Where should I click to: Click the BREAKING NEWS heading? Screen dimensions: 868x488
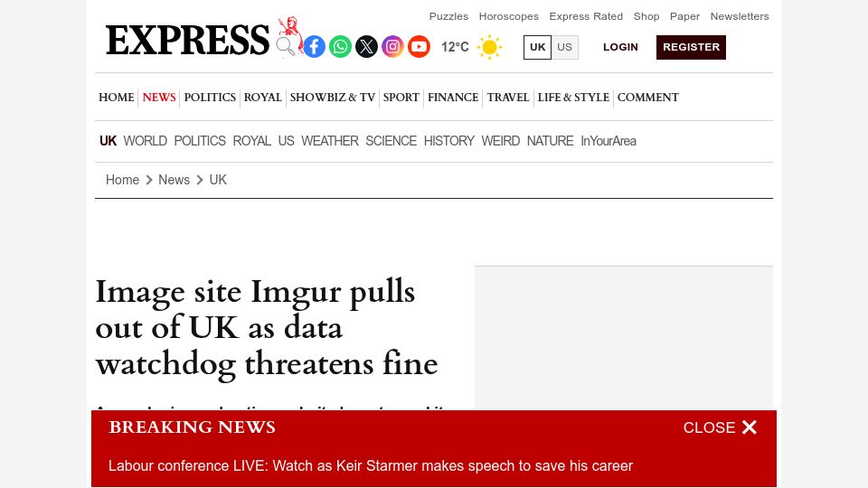pyautogui.click(x=192, y=427)
